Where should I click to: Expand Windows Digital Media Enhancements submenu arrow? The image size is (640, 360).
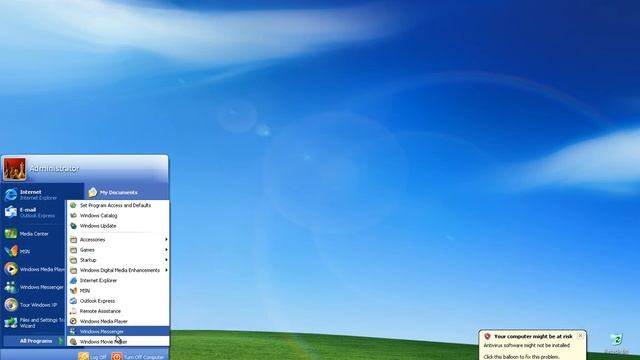pos(166,270)
